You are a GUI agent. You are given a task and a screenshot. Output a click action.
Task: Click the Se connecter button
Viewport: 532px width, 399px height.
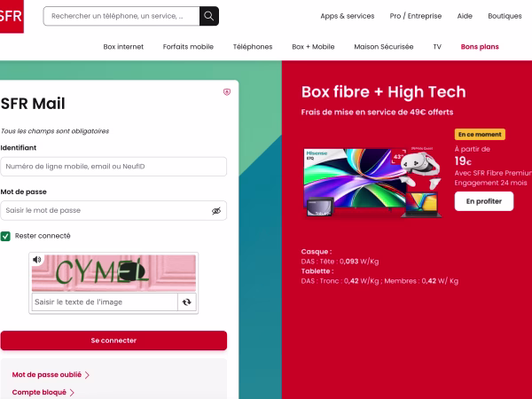113,340
